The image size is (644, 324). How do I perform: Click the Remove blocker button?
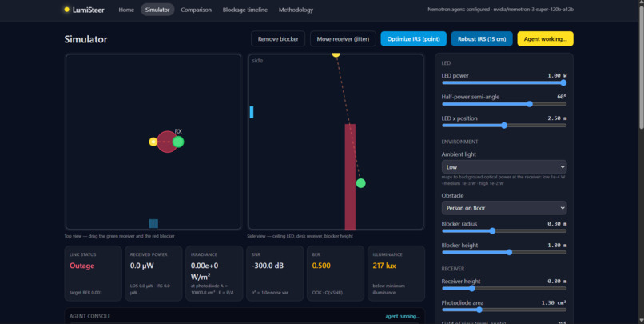278,38
